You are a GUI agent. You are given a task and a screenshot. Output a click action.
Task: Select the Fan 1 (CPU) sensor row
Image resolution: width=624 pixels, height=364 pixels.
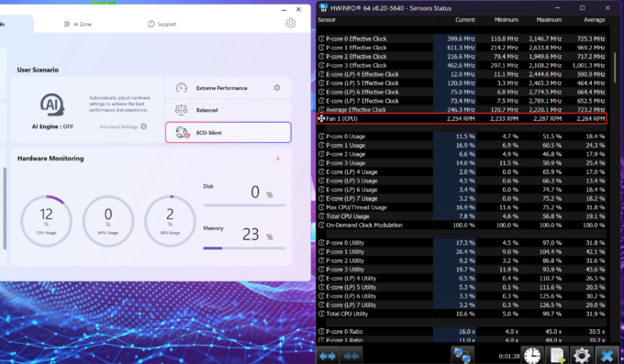462,118
